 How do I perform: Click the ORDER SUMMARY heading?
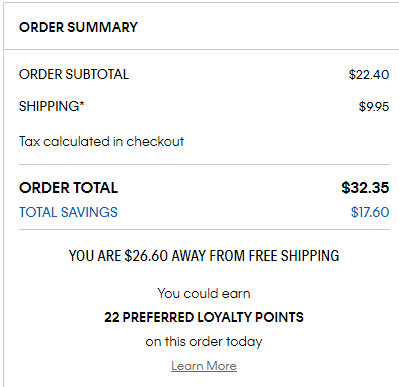78,27
